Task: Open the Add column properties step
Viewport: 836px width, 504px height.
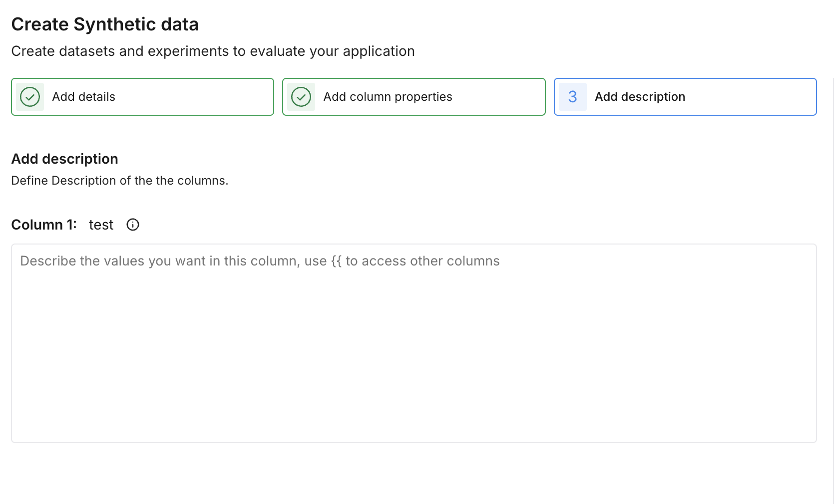Action: click(414, 97)
